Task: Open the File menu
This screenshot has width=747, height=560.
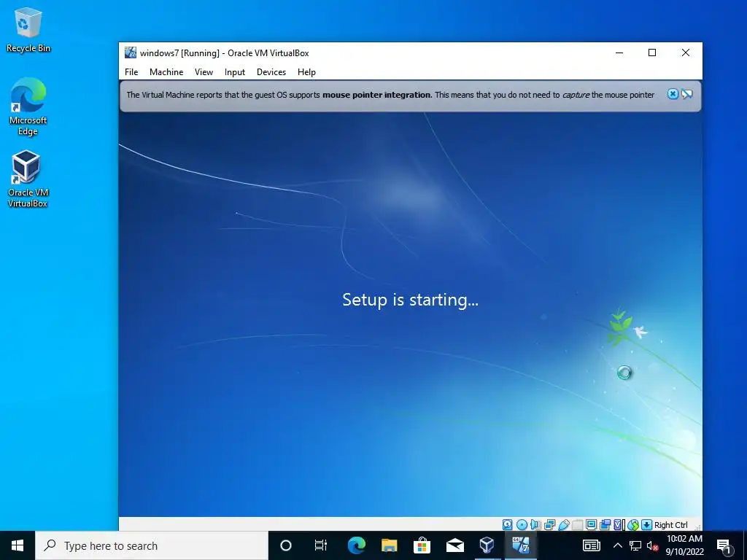Action: tap(131, 72)
